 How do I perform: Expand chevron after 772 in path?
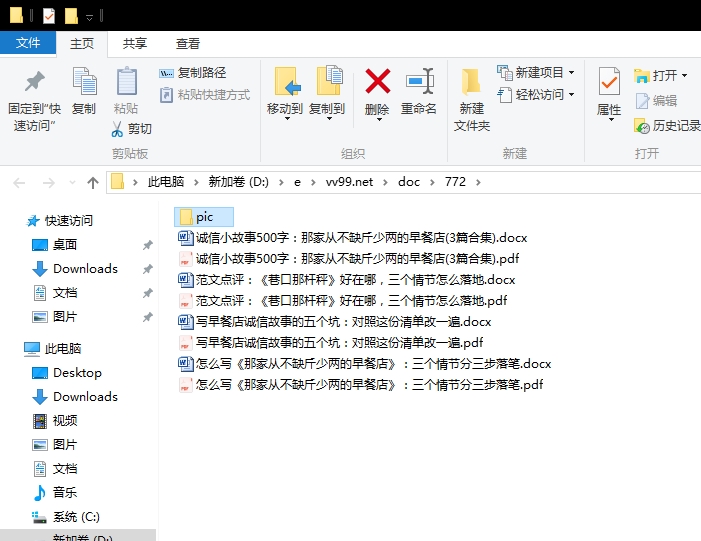[x=478, y=182]
